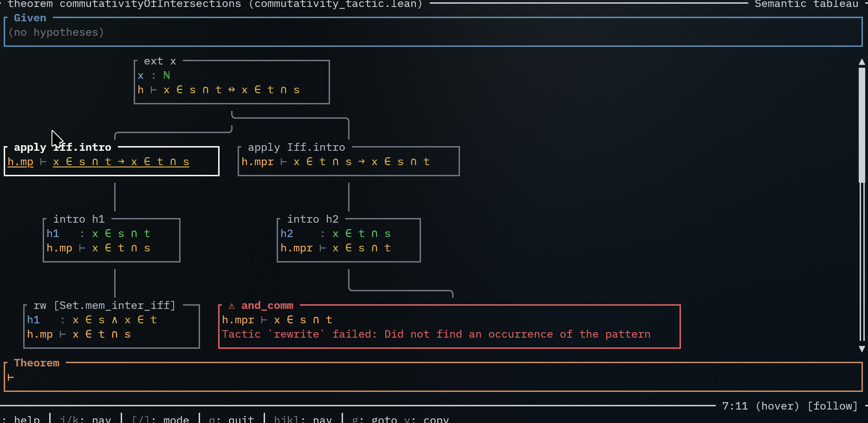
Task: Select the "Semantic tableau" title label
Action: click(806, 4)
